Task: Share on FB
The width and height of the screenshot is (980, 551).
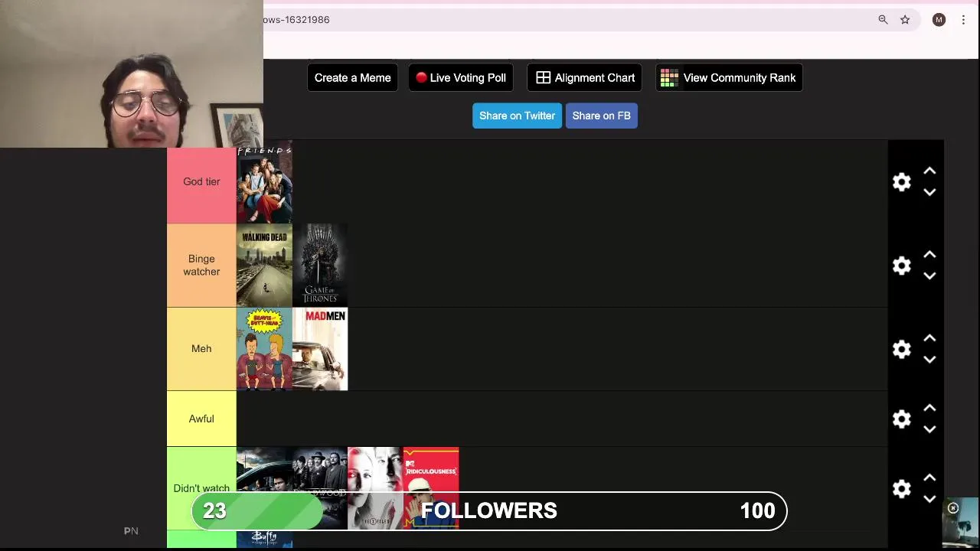Action: coord(601,116)
